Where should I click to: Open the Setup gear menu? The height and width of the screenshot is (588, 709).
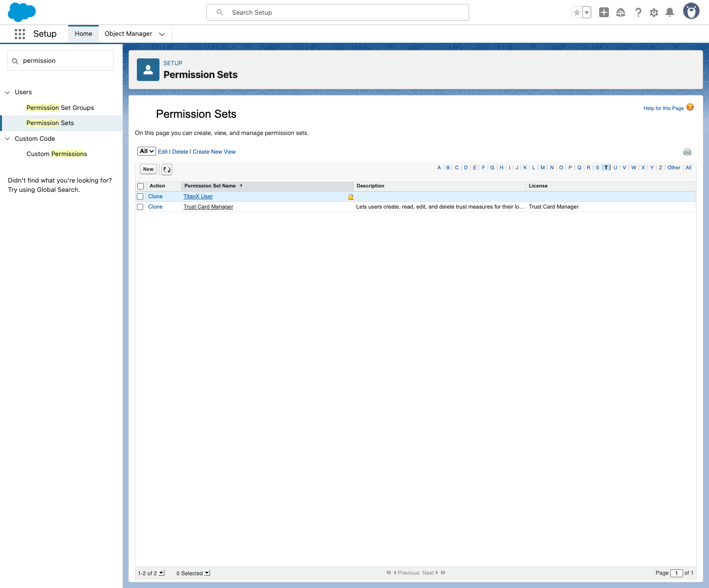[654, 13]
